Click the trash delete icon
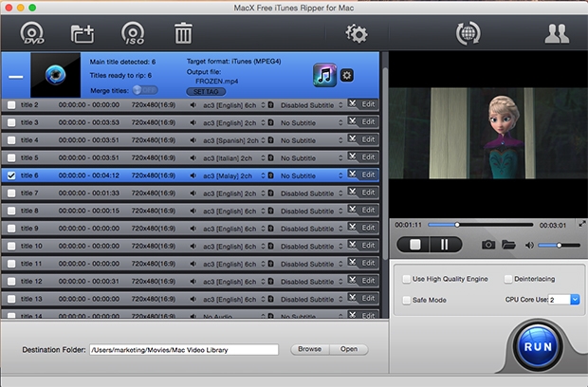Screen dimensions: 588x387 click(183, 33)
